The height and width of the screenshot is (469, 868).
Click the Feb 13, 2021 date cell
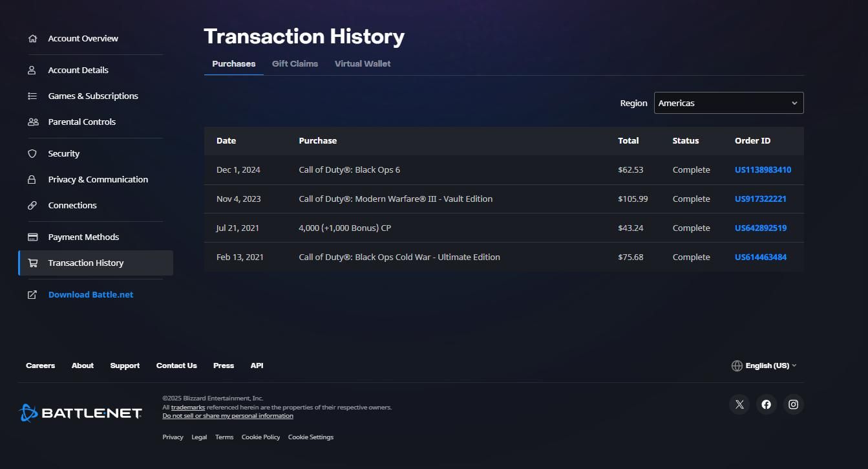240,257
